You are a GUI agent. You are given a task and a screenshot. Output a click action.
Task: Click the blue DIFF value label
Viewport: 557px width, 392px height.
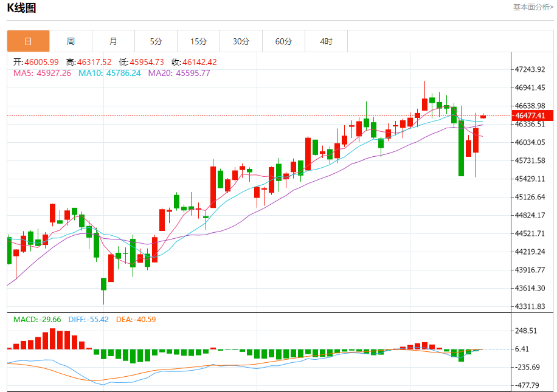(87, 319)
